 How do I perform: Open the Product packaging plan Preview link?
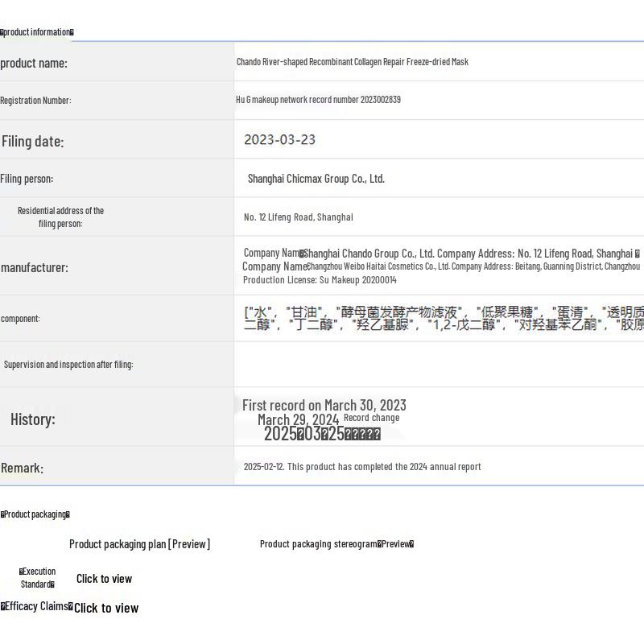tap(139, 544)
